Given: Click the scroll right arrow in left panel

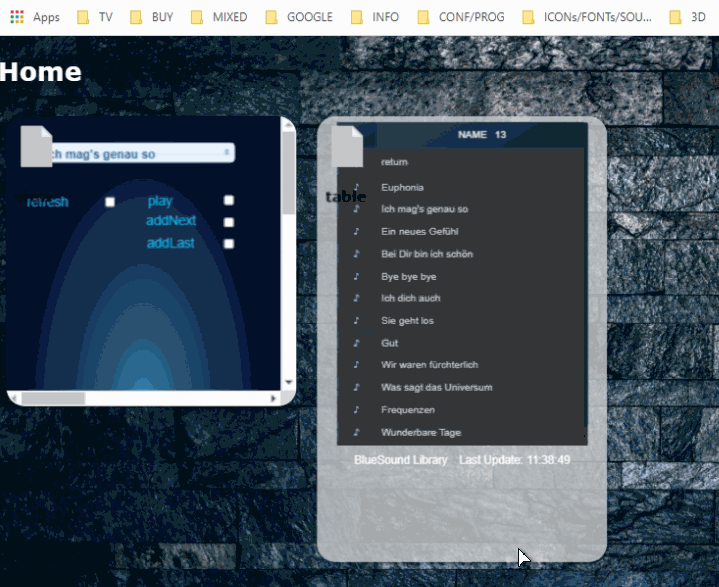Looking at the screenshot, I should [x=274, y=398].
